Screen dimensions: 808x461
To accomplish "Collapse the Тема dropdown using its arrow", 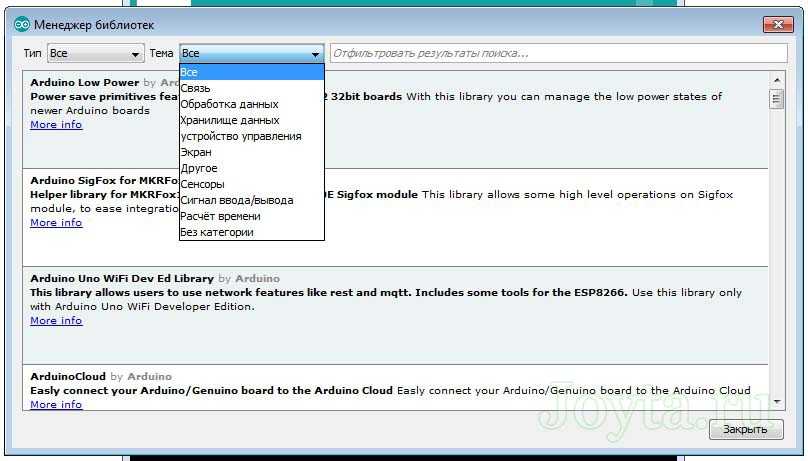I will [x=316, y=54].
